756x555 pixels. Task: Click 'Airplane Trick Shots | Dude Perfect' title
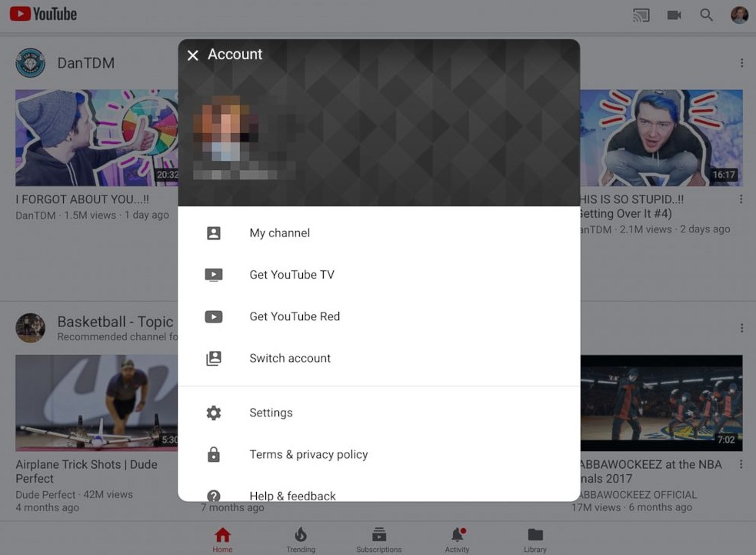coord(87,472)
